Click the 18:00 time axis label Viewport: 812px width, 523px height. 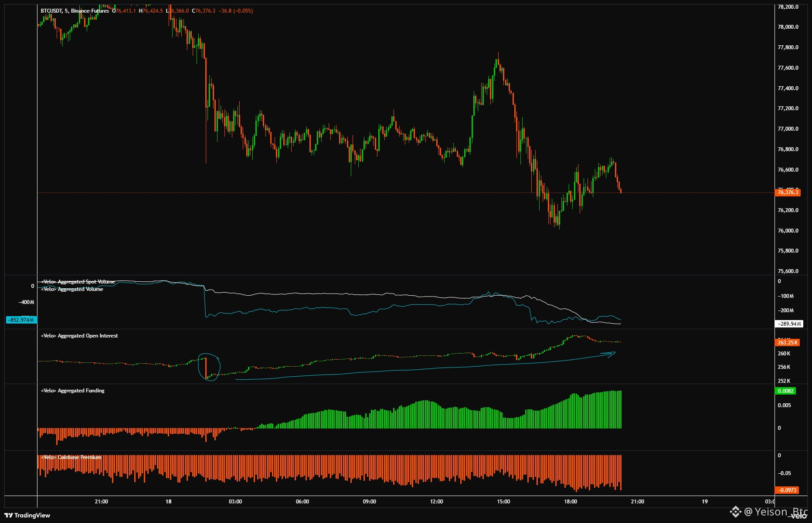pyautogui.click(x=571, y=502)
